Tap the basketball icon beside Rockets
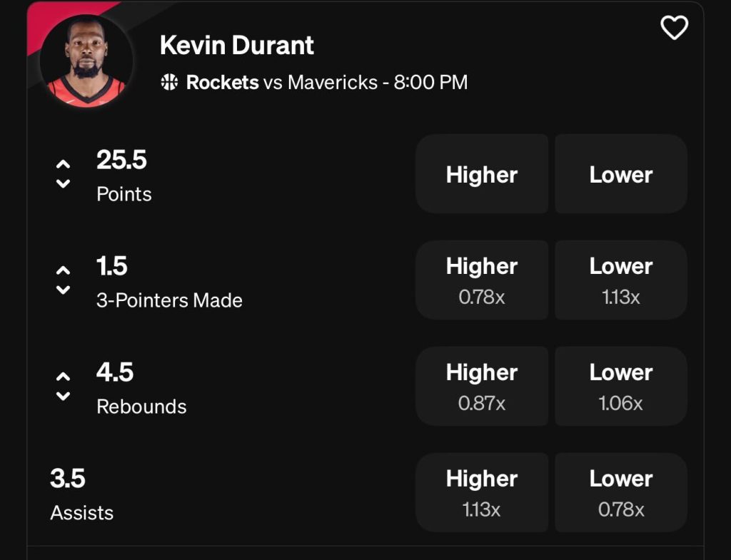This screenshot has height=560, width=731. click(169, 83)
